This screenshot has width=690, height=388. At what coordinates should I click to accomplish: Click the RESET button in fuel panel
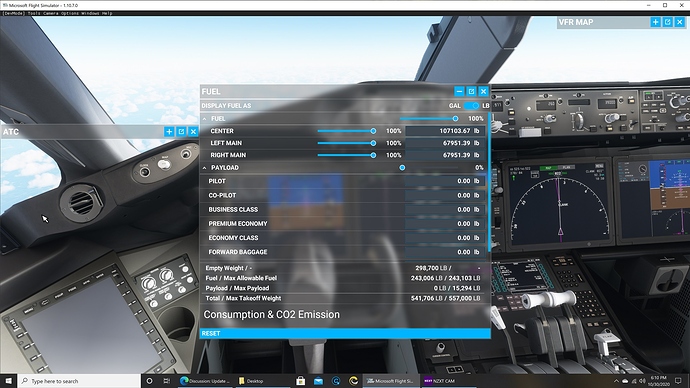pos(345,333)
